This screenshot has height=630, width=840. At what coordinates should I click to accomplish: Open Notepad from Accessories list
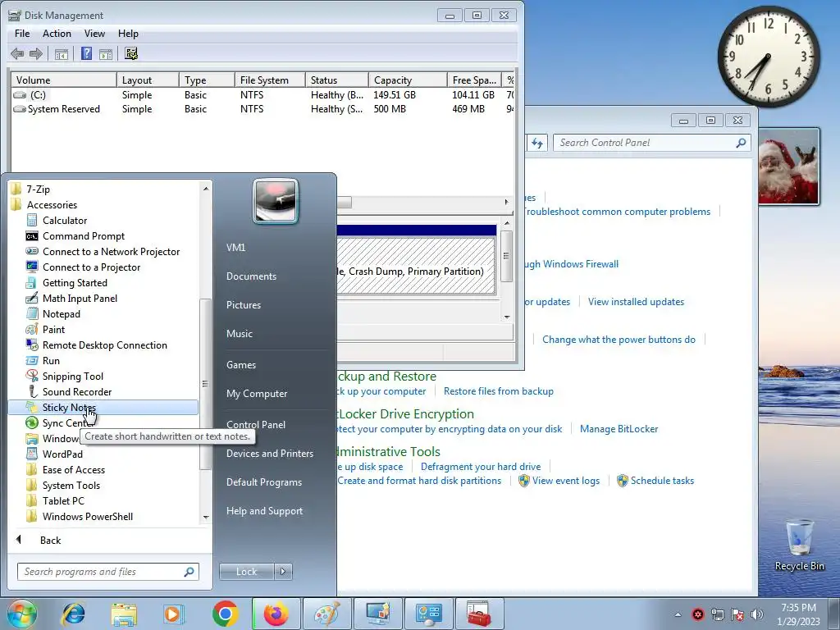click(x=61, y=314)
